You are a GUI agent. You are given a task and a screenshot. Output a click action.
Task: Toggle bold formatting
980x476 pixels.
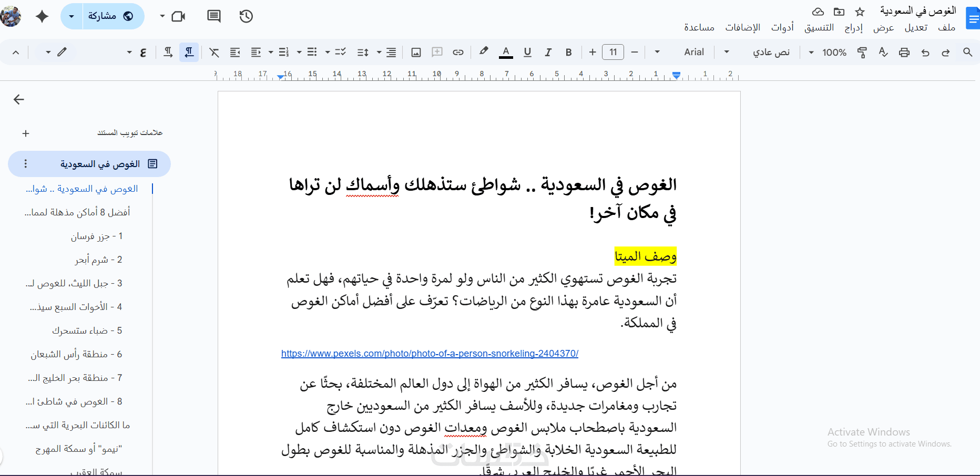pos(568,52)
